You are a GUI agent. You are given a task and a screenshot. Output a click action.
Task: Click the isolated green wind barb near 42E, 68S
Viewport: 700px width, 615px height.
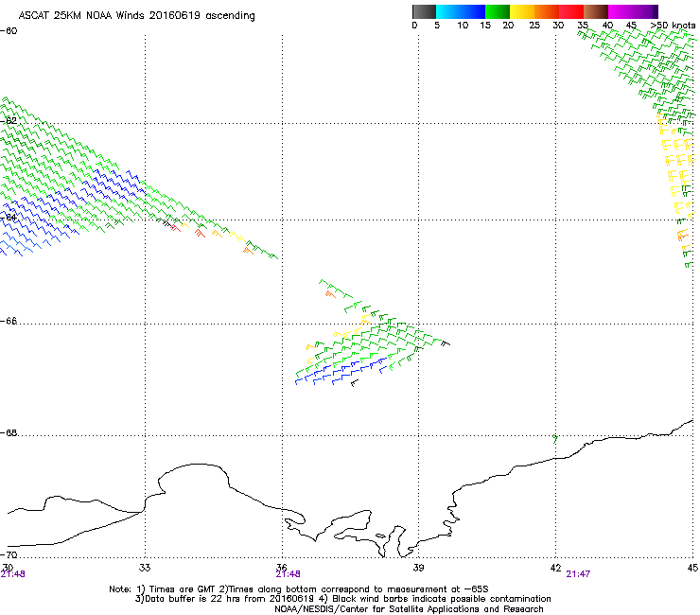[555, 439]
